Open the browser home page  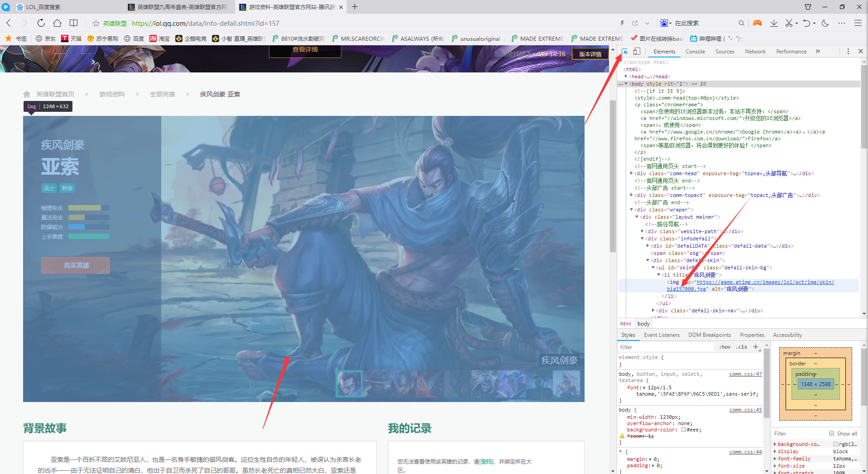coord(57,23)
